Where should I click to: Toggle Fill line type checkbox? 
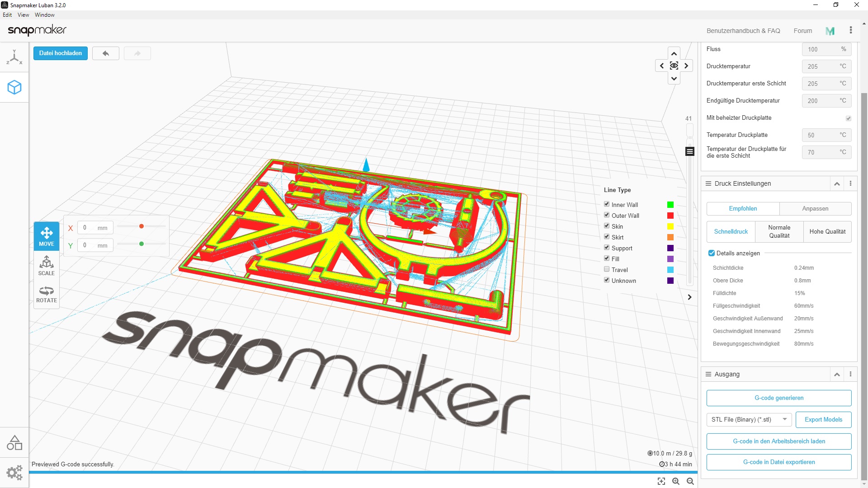607,258
